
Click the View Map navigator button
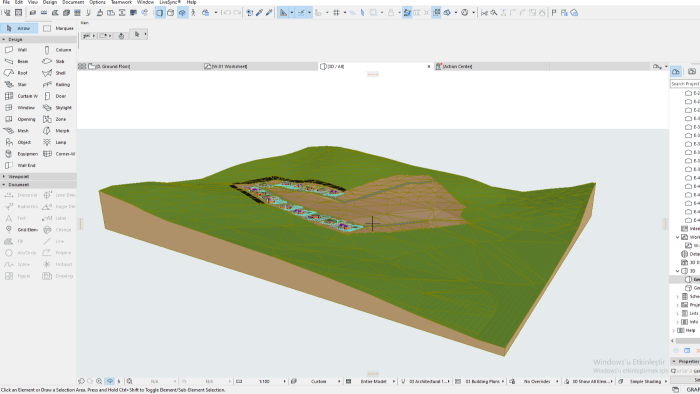(x=692, y=71)
